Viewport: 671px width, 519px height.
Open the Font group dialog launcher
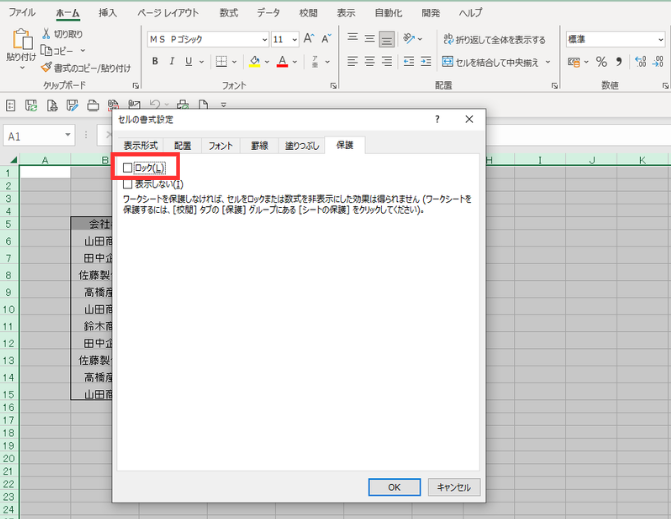pyautogui.click(x=333, y=86)
